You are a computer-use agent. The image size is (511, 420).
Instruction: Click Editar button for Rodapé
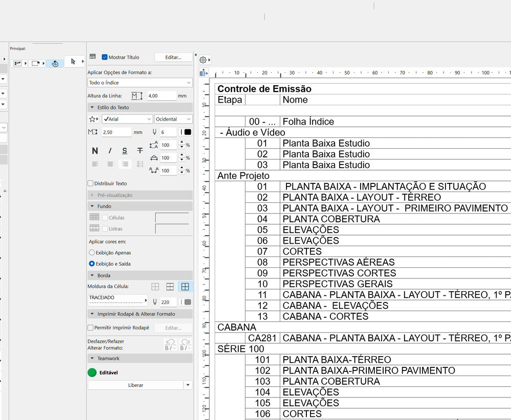(x=173, y=328)
